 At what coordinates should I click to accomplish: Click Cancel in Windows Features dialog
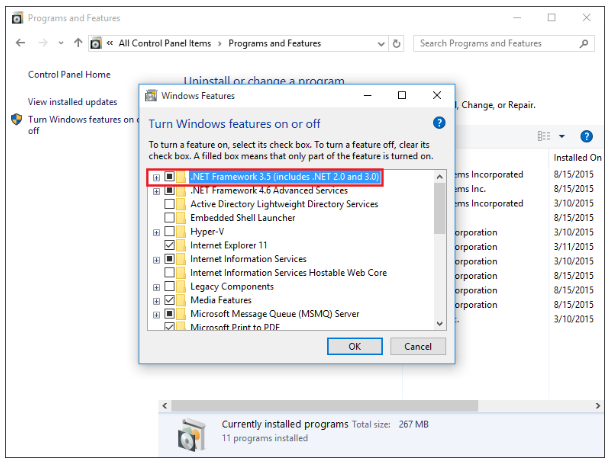tap(418, 347)
